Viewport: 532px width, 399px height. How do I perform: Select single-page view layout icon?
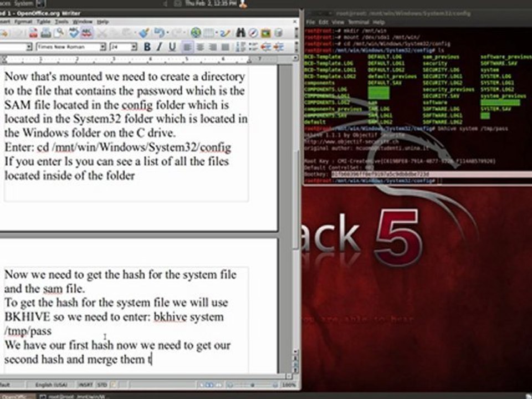[202, 385]
